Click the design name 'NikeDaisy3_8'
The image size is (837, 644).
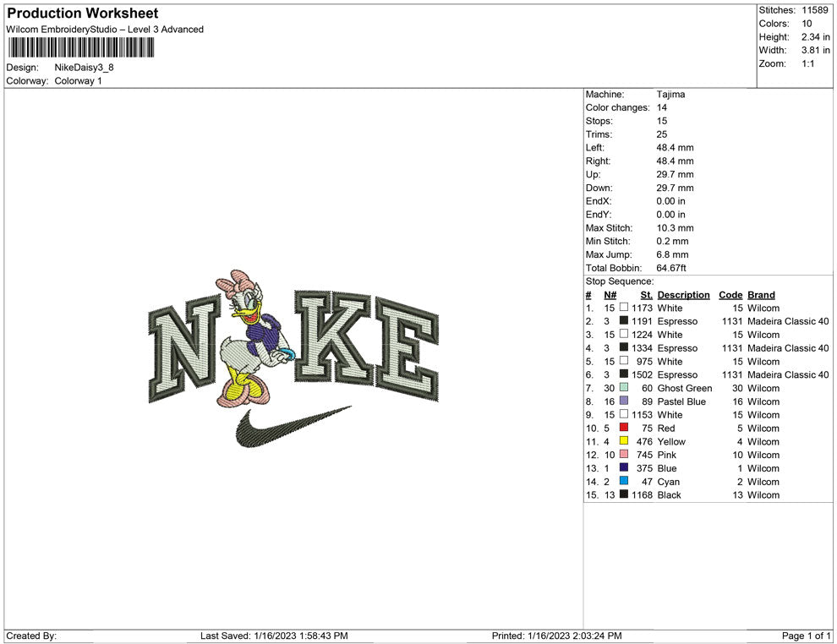point(84,68)
